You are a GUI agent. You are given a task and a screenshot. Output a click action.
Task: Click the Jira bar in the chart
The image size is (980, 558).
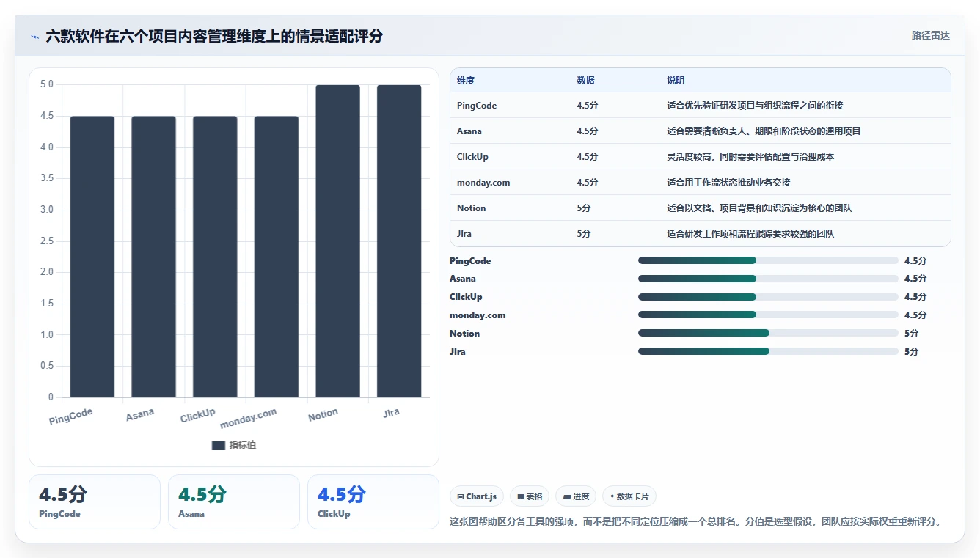[399, 241]
